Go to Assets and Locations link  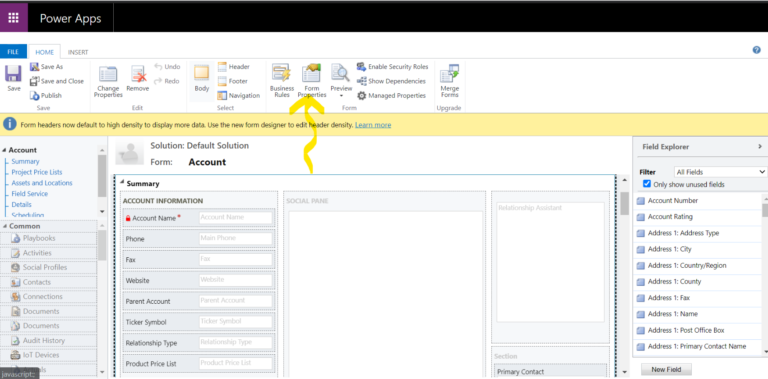click(42, 183)
